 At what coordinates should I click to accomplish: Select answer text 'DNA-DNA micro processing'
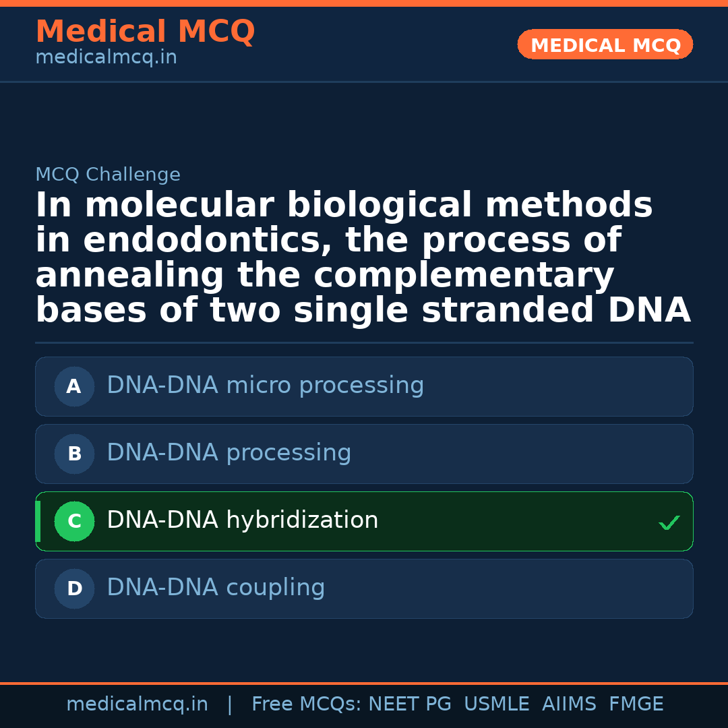265,386
